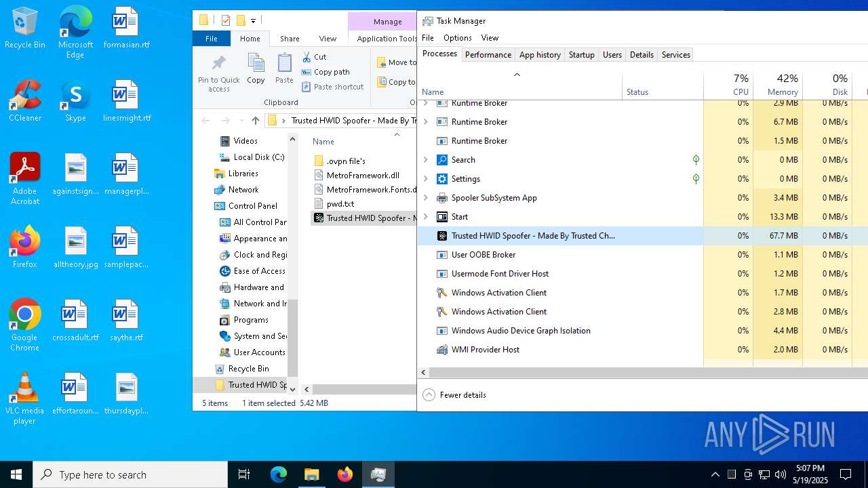Screen dimensions: 868x488
Task: Open the File menu in Task Manager
Action: (x=428, y=38)
